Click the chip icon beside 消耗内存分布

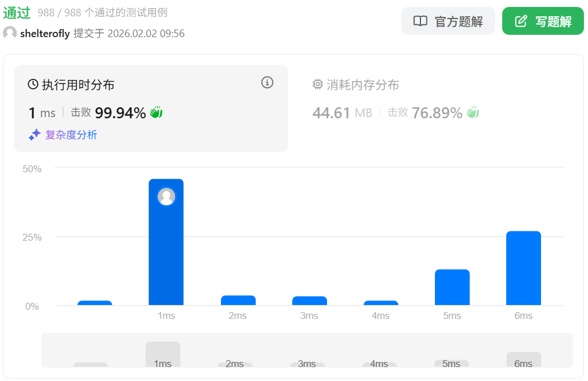coord(317,85)
